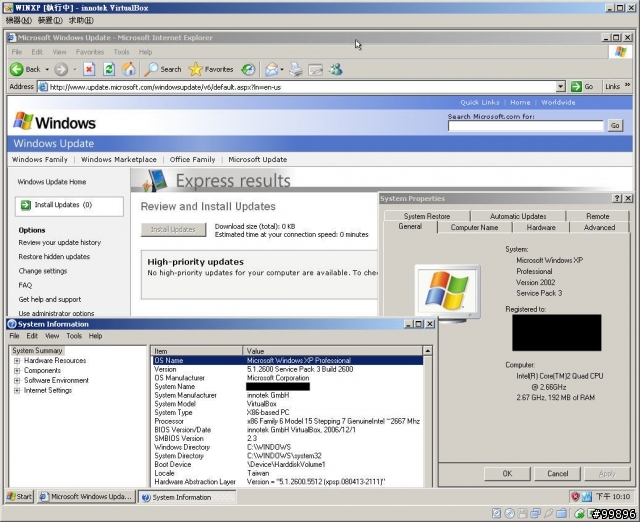Click the VirtualBox network status icon
The width and height of the screenshot is (640, 522).
click(536, 513)
